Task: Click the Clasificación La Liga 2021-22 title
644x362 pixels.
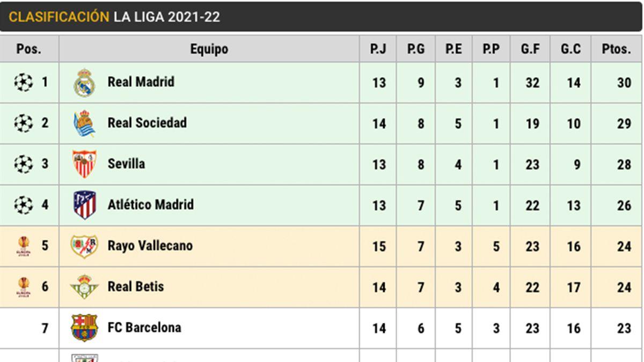Action: (114, 17)
